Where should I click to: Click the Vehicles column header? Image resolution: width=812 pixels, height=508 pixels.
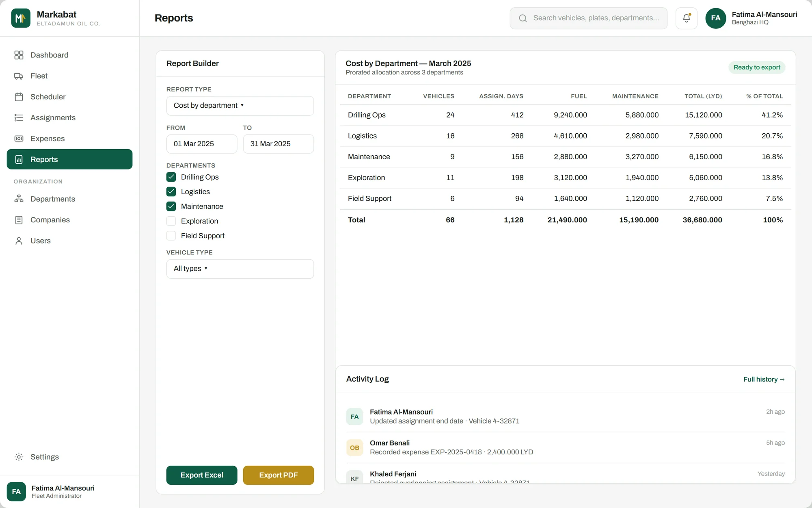coord(438,96)
